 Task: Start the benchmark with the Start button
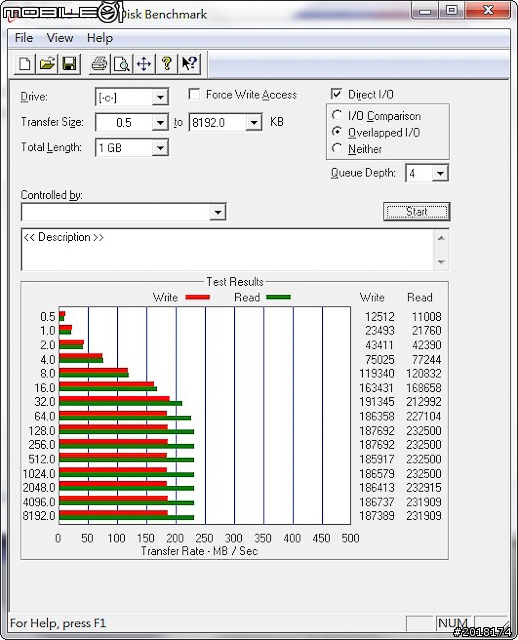point(416,212)
